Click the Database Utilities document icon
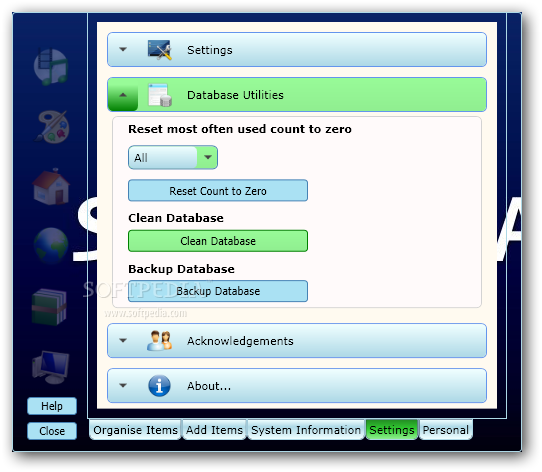Image resolution: width=542 pixels, height=472 pixels. point(160,95)
